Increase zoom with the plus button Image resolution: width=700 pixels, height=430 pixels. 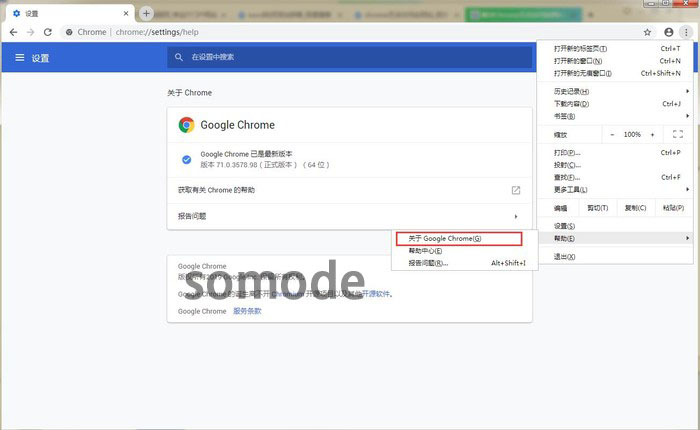pyautogui.click(x=652, y=134)
